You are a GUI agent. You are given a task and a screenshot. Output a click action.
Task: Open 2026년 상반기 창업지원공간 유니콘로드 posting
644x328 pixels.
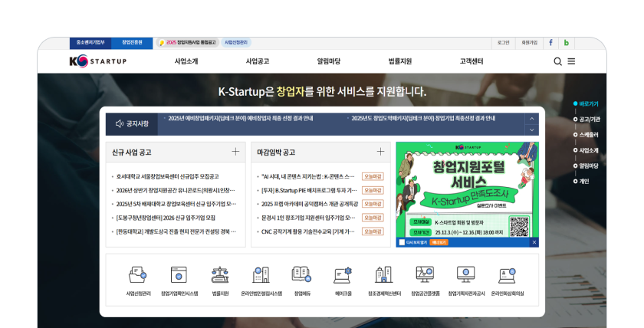pos(176,191)
